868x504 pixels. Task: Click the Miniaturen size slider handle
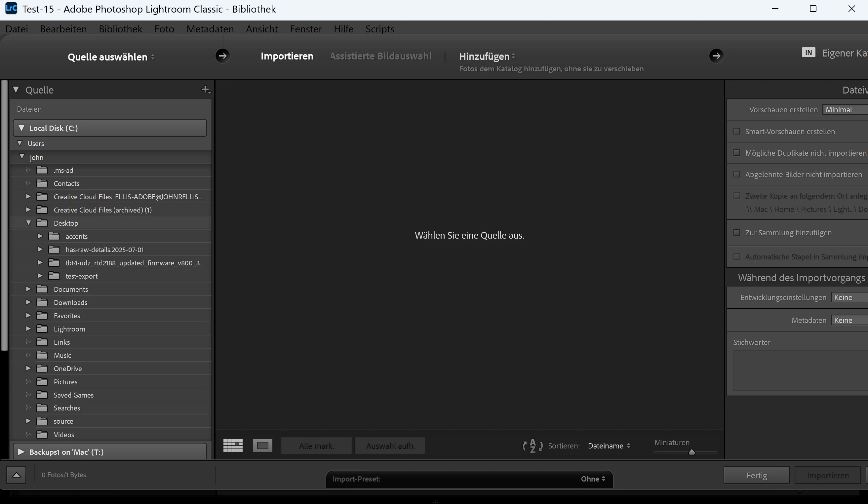(691, 452)
